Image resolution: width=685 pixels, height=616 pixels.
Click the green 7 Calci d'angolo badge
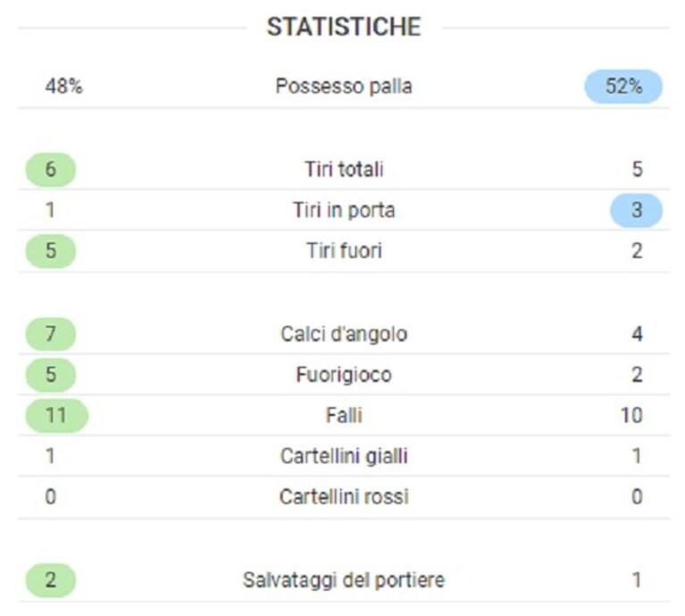coord(51,334)
